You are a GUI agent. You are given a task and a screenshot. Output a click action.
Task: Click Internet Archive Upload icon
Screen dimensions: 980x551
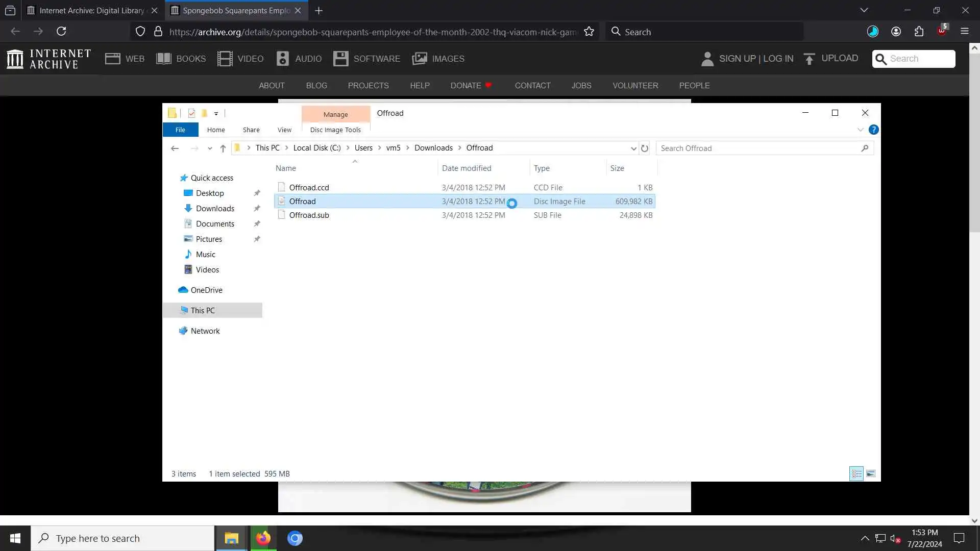pyautogui.click(x=809, y=59)
